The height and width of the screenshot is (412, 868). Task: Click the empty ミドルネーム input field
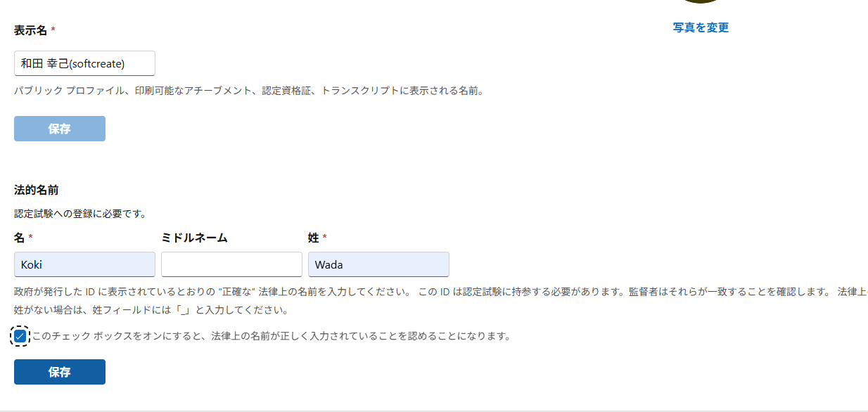(231, 264)
